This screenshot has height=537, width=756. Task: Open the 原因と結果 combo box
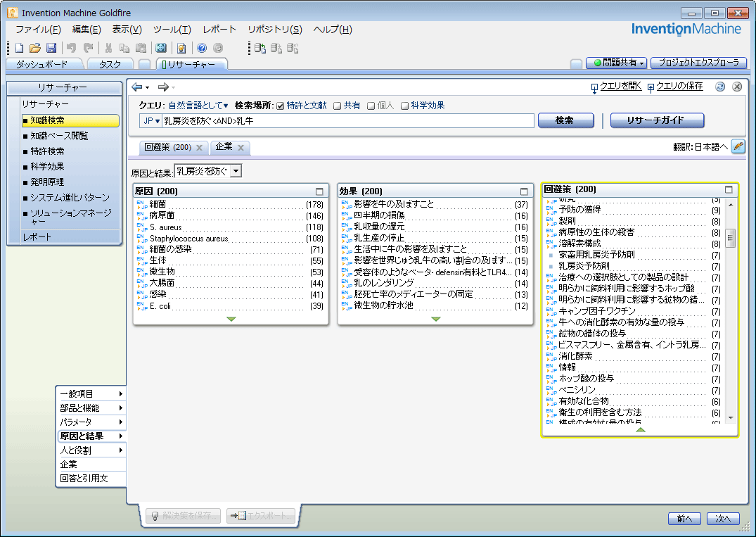207,171
